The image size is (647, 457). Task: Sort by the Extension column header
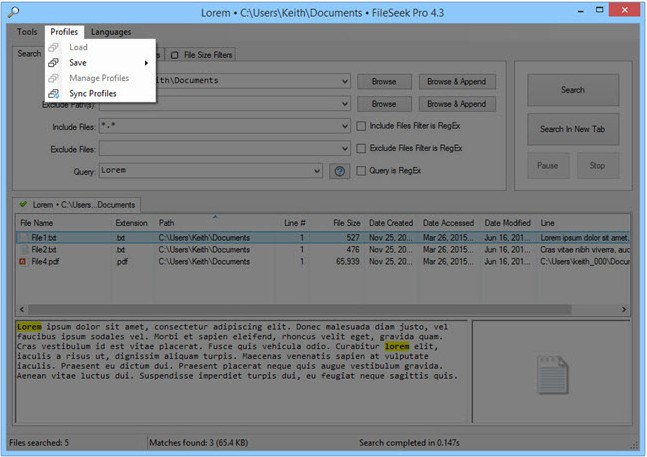click(133, 223)
